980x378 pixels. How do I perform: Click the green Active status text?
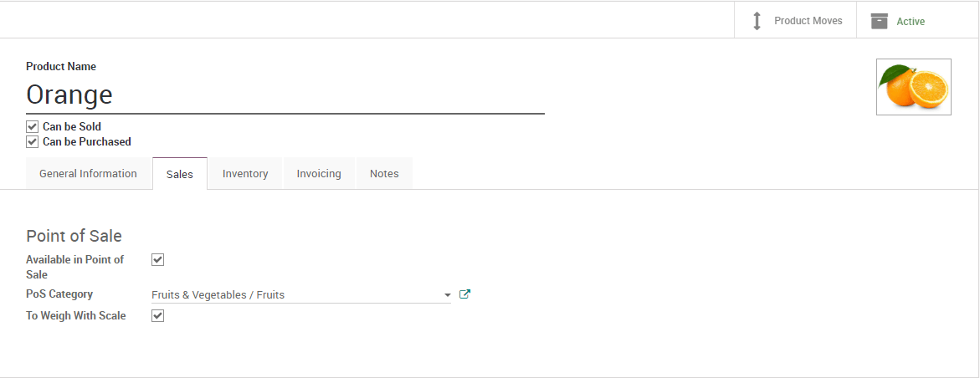point(911,22)
